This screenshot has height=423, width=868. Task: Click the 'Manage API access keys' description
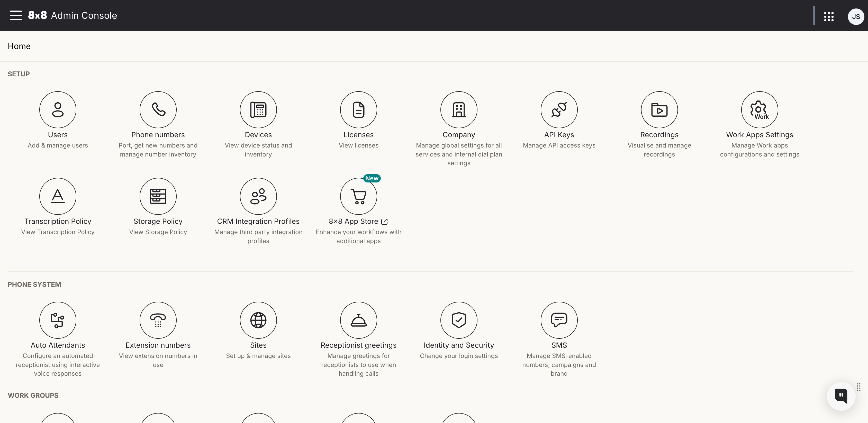coord(559,145)
